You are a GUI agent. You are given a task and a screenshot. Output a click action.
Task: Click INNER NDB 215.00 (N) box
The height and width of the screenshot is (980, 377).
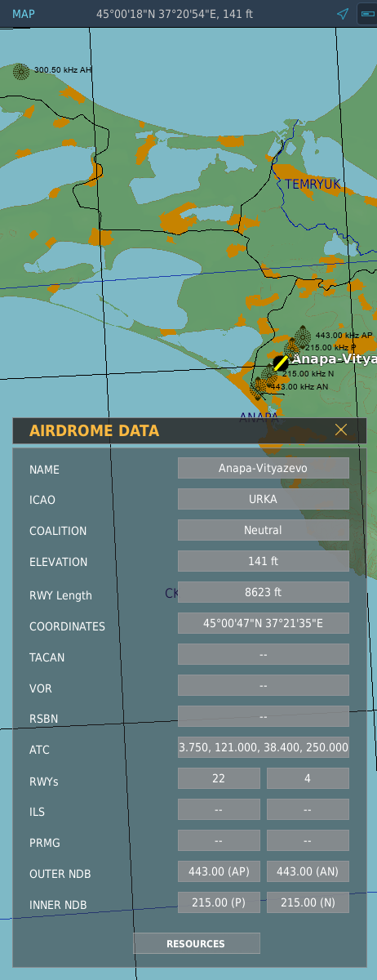tap(308, 902)
